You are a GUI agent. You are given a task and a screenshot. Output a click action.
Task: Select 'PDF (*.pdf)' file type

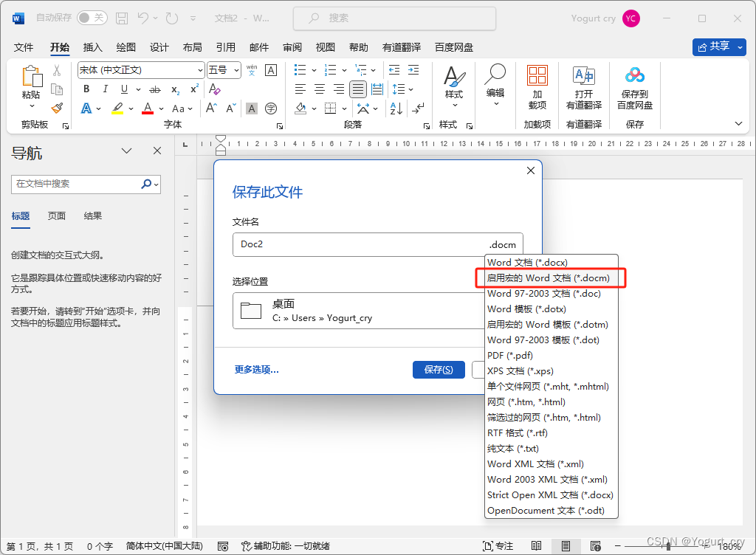[x=551, y=356]
